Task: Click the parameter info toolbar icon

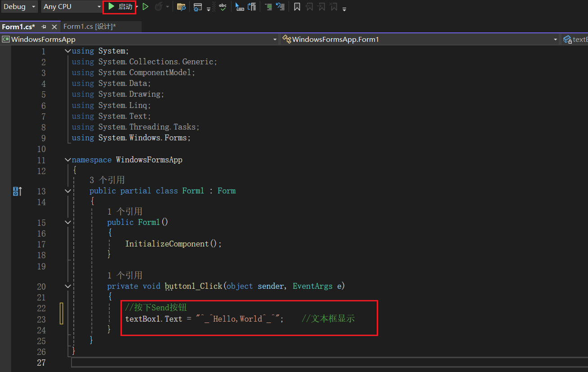Action: tap(252, 7)
